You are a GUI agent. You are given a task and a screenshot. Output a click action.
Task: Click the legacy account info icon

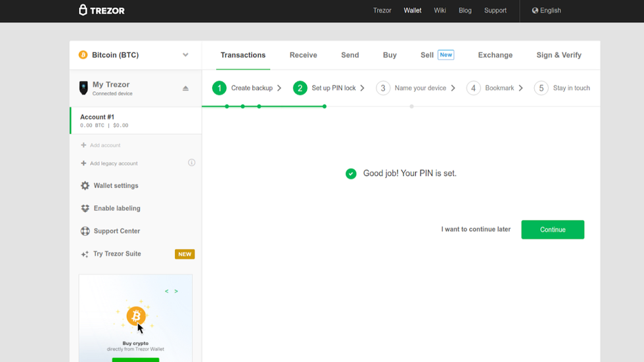pyautogui.click(x=192, y=163)
